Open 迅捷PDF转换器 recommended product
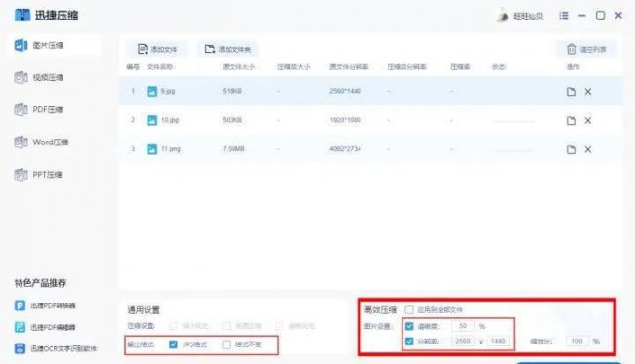This screenshot has height=364, width=635. [45, 305]
